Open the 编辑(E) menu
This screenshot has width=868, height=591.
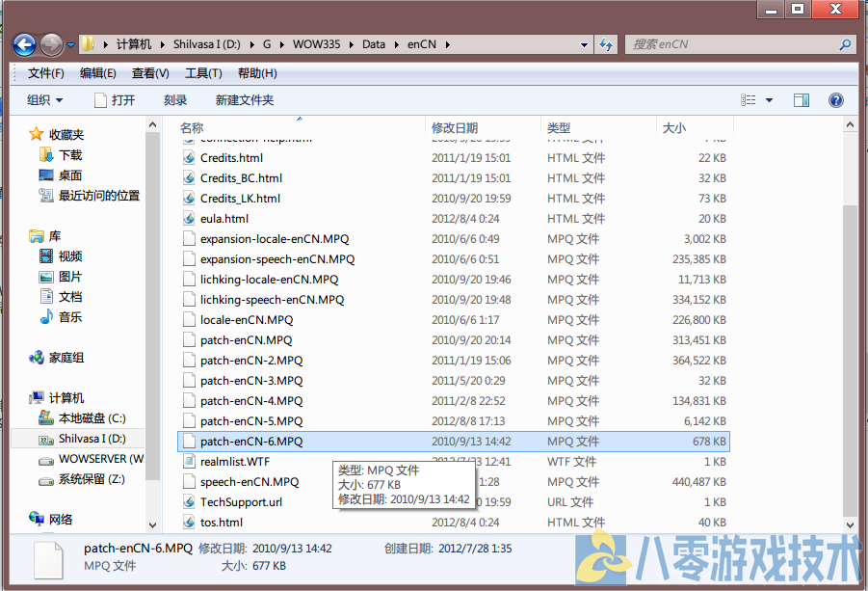tap(97, 73)
